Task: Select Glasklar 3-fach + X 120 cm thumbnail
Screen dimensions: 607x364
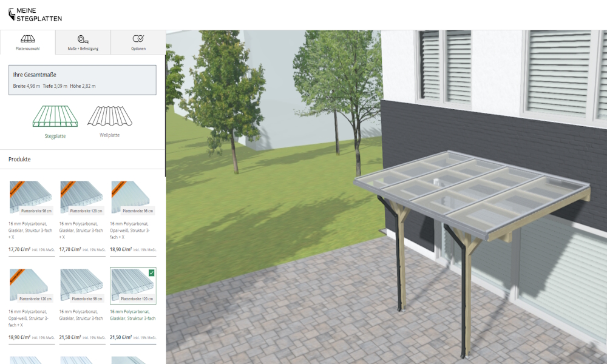Action: pyautogui.click(x=82, y=198)
